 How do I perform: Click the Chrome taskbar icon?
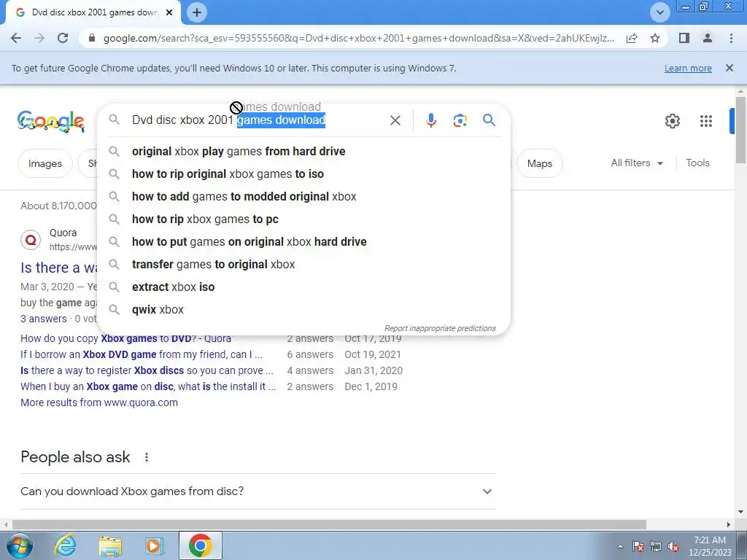tap(200, 545)
